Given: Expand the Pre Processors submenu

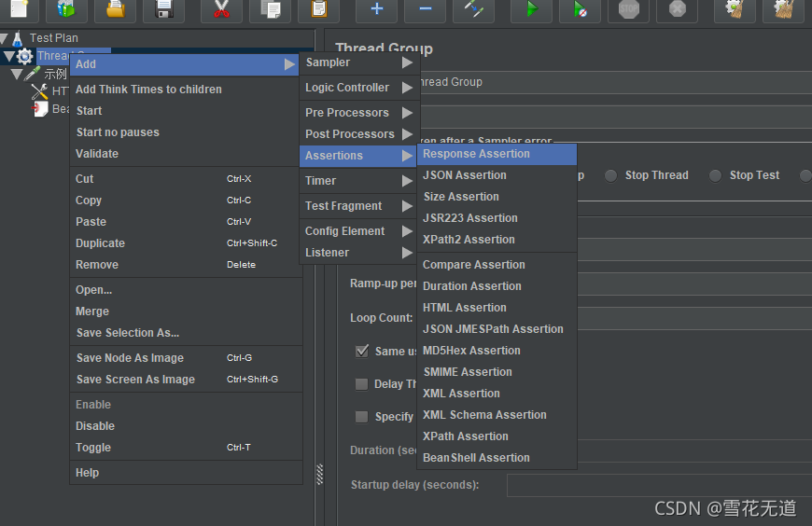Looking at the screenshot, I should point(359,112).
